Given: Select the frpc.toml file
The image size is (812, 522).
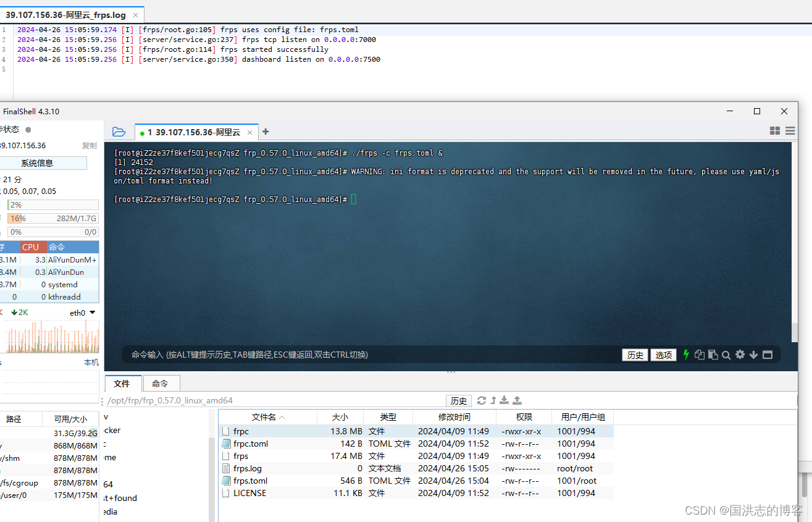Looking at the screenshot, I should pos(416,444).
